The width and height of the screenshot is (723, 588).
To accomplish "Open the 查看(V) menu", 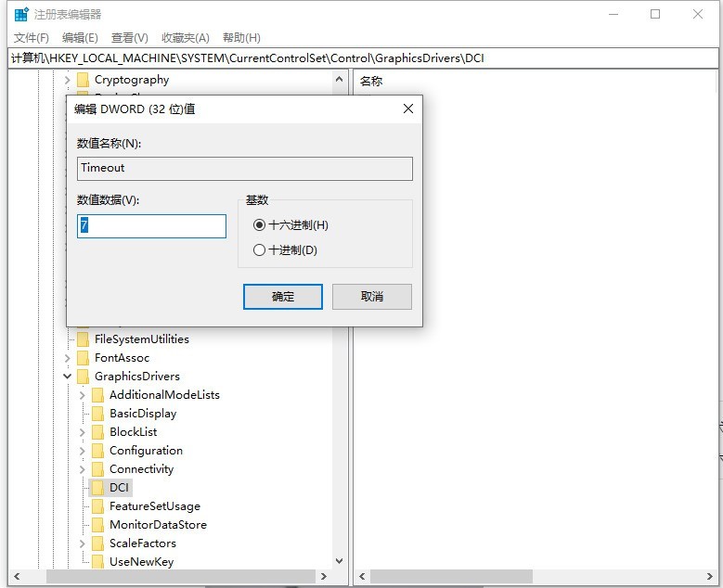I will 130,37.
